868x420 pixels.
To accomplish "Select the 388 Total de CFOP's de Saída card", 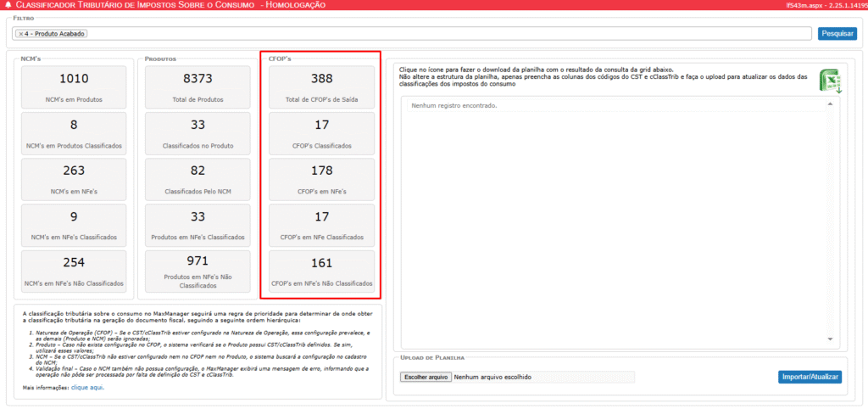I will pyautogui.click(x=321, y=87).
